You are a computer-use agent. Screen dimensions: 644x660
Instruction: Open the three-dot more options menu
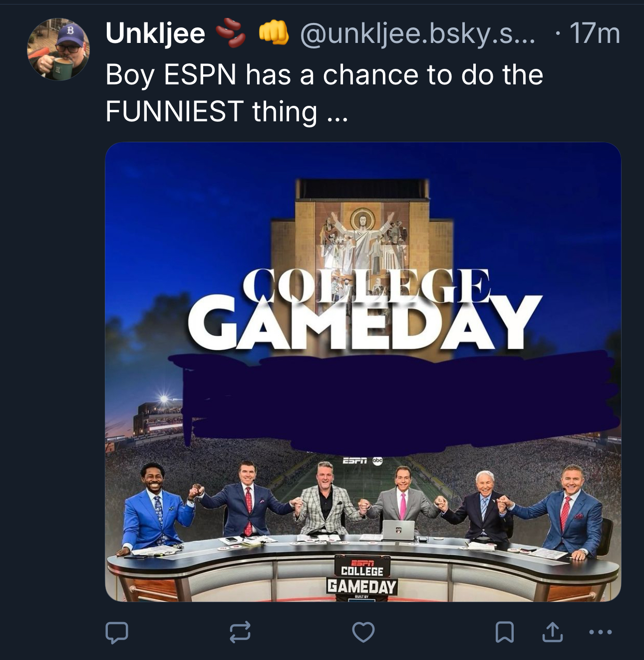(600, 632)
